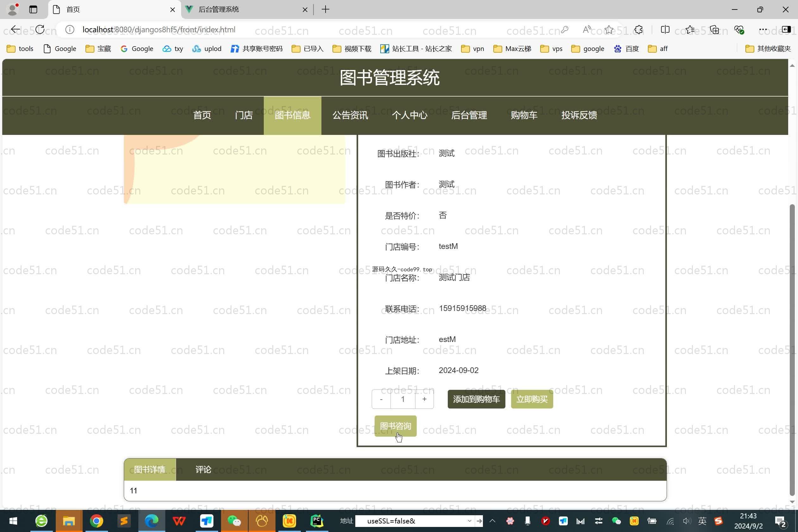Open the Collections icon

pyautogui.click(x=714, y=29)
